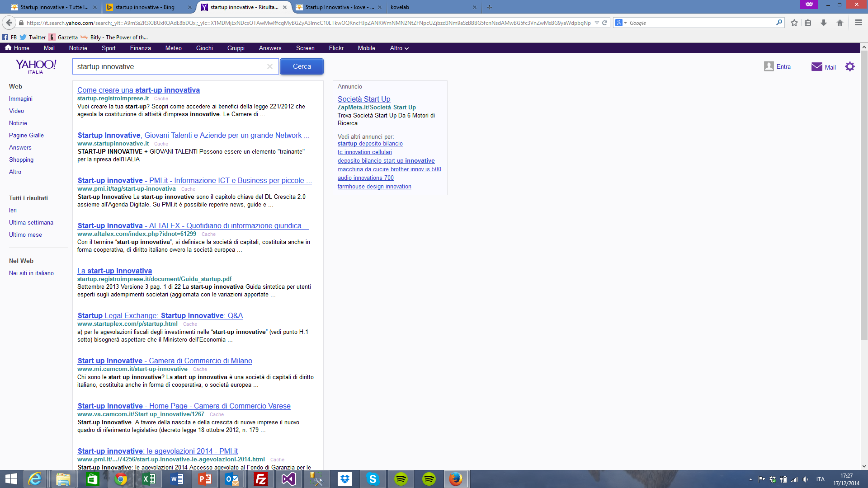Open Pagine Gialle in the left sidebar

coord(26,135)
